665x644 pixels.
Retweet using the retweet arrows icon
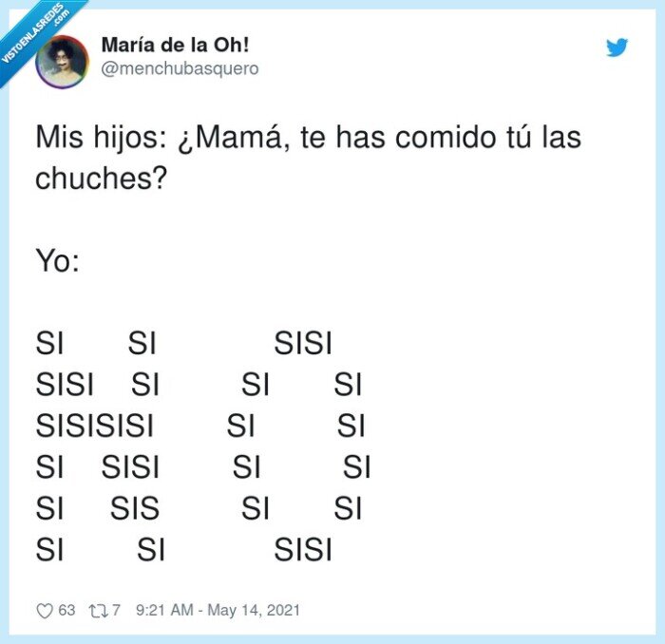pyautogui.click(x=96, y=611)
